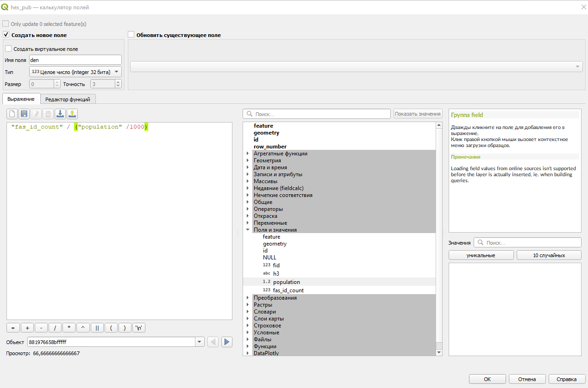
Task: Click the 1.2 icon beside the population field
Action: coord(266,282)
